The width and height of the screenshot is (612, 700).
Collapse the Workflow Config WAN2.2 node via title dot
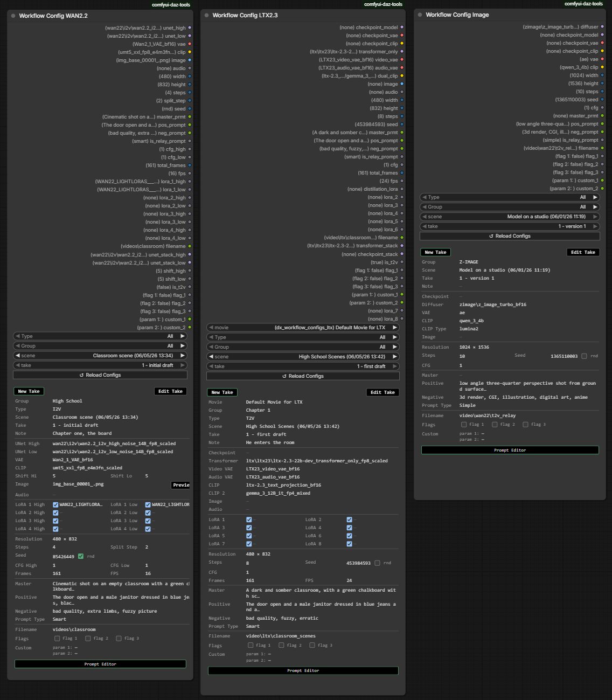point(13,16)
